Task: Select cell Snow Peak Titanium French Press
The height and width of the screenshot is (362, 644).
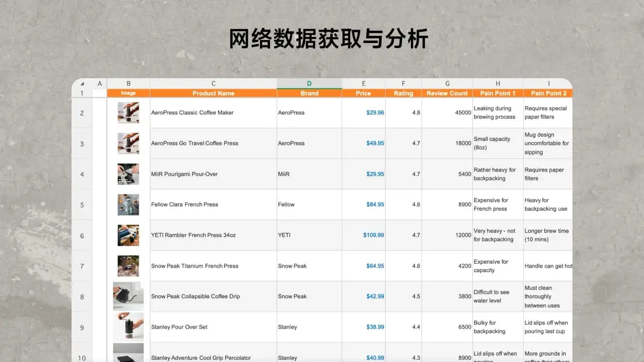Action: pos(213,266)
